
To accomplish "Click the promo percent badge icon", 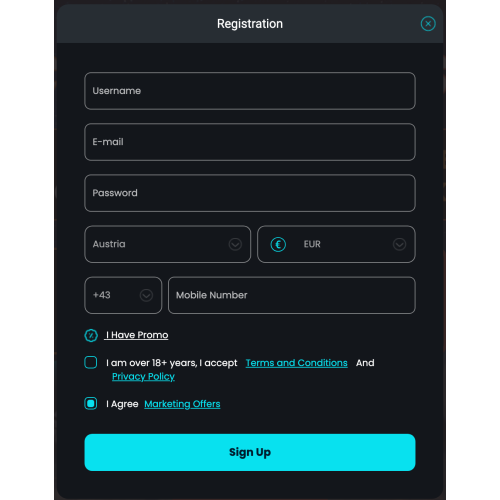I will pos(91,335).
